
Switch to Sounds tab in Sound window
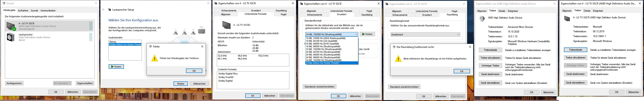pos(34,11)
